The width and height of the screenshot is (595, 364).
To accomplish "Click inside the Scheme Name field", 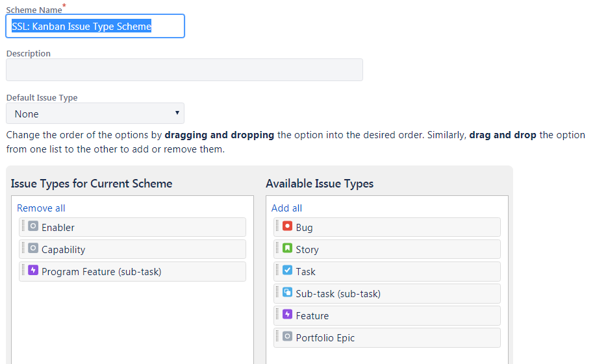I will click(95, 27).
